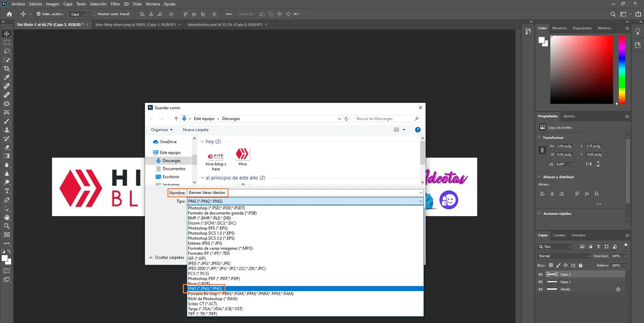Select the Rectangular Marquee tool
This screenshot has width=644, height=323.
tap(7, 42)
